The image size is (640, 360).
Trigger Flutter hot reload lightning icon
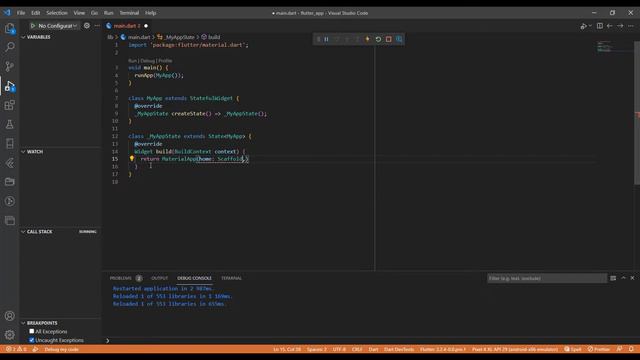coord(367,39)
